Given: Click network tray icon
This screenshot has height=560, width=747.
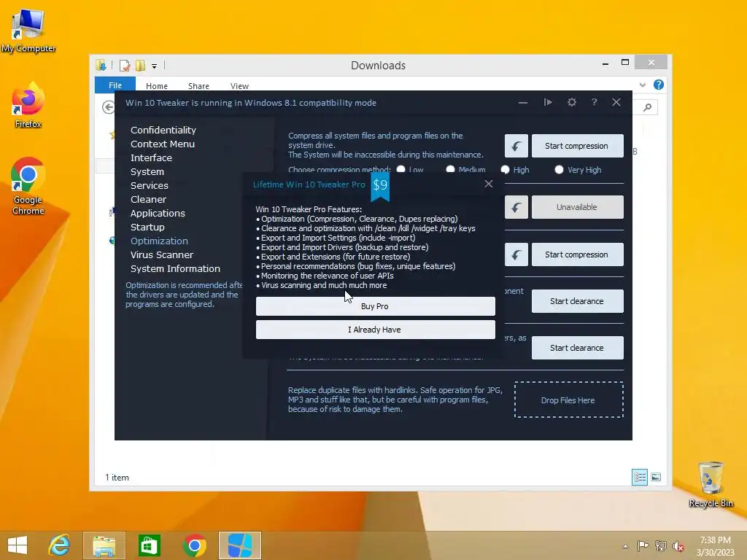Looking at the screenshot, I should 661,545.
